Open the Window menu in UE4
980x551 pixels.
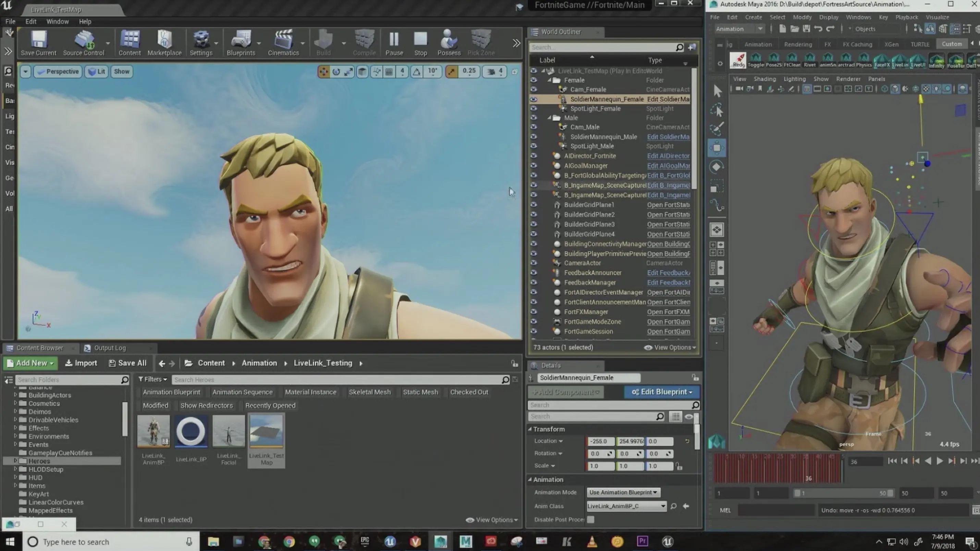pos(57,21)
